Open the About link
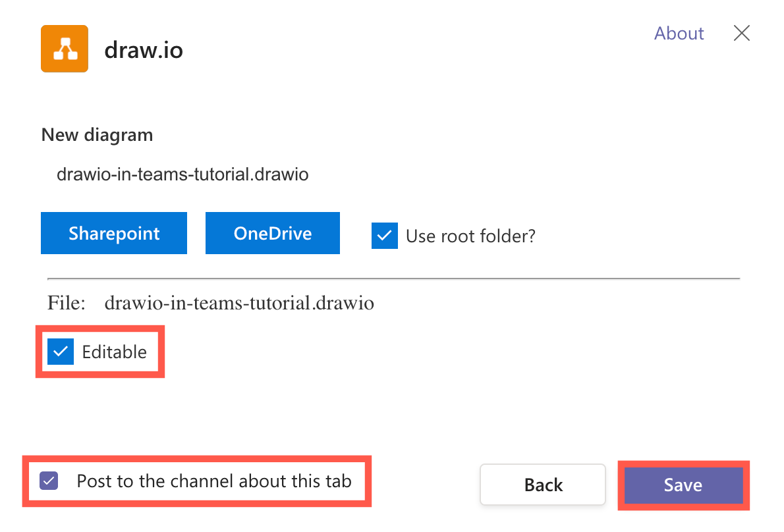This screenshot has width=784, height=532. tap(679, 33)
